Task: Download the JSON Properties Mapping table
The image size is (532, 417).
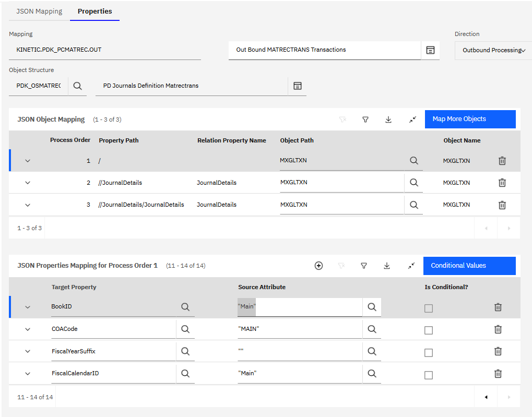Action: tap(387, 266)
